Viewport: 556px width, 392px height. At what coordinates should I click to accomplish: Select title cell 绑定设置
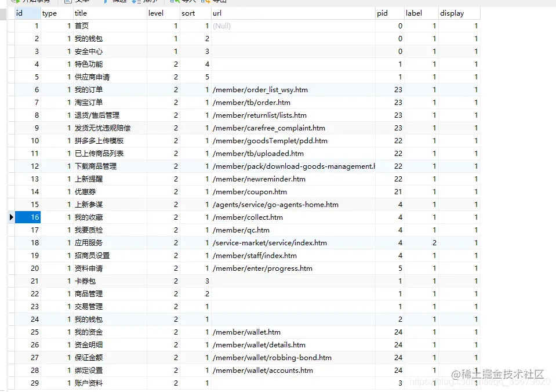click(x=110, y=371)
